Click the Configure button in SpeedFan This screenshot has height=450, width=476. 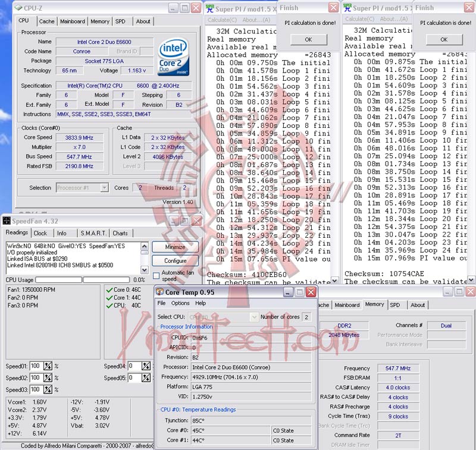tap(175, 261)
